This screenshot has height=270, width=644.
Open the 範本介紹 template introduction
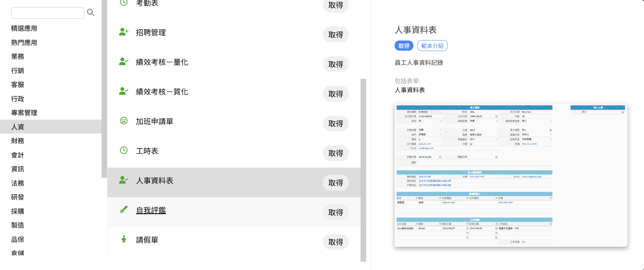click(x=432, y=46)
